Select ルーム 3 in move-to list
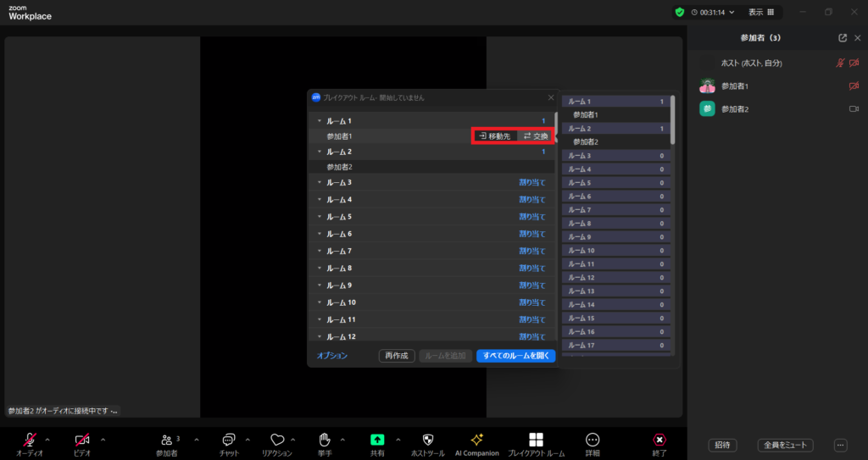This screenshot has height=460, width=868. pyautogui.click(x=616, y=156)
